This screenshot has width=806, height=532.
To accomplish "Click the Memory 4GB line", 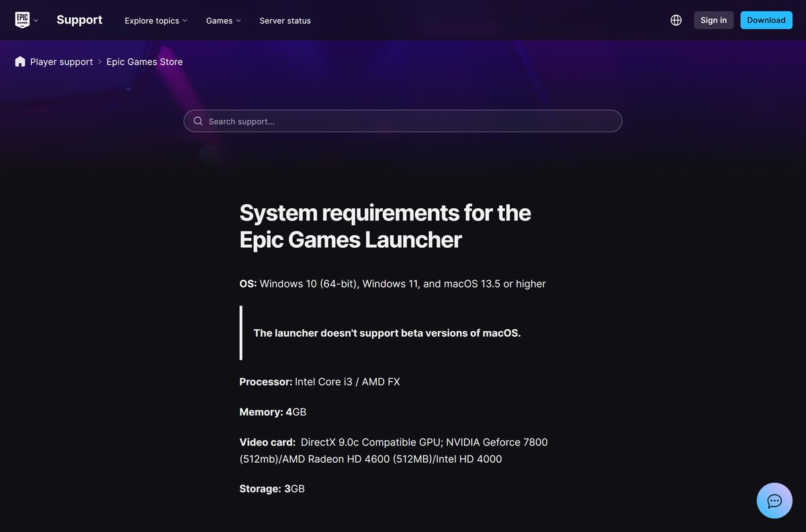I will (273, 412).
